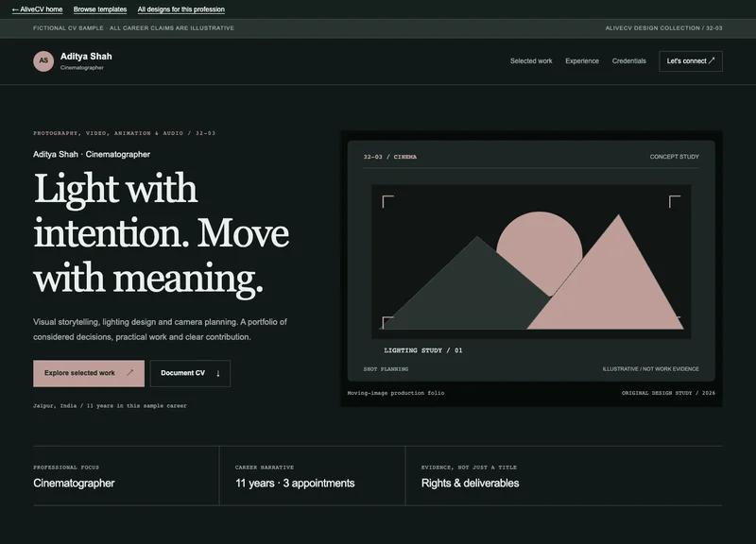Image resolution: width=756 pixels, height=544 pixels.
Task: Open Browse templates link
Action: coord(100,9)
